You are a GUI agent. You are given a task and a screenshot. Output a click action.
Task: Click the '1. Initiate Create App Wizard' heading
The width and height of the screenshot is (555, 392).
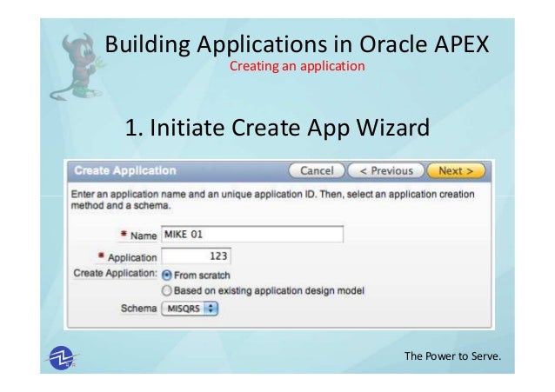click(277, 128)
